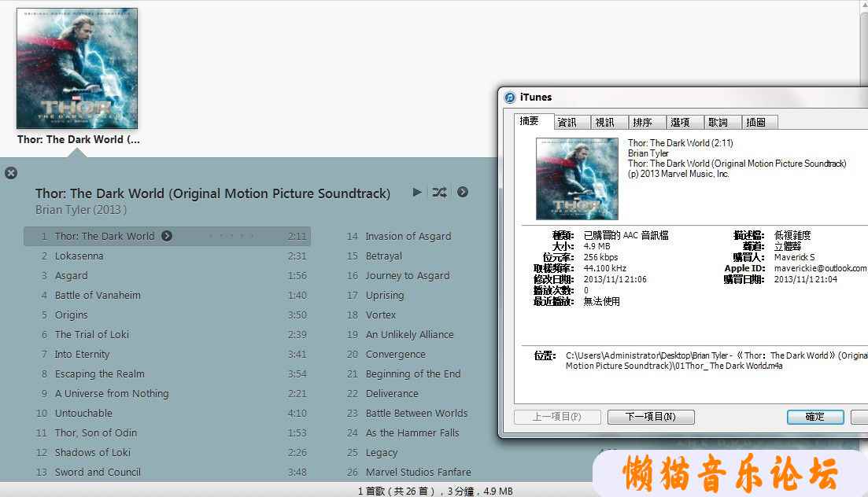Select the track Betrayal
The height and width of the screenshot is (497, 868).
383,256
